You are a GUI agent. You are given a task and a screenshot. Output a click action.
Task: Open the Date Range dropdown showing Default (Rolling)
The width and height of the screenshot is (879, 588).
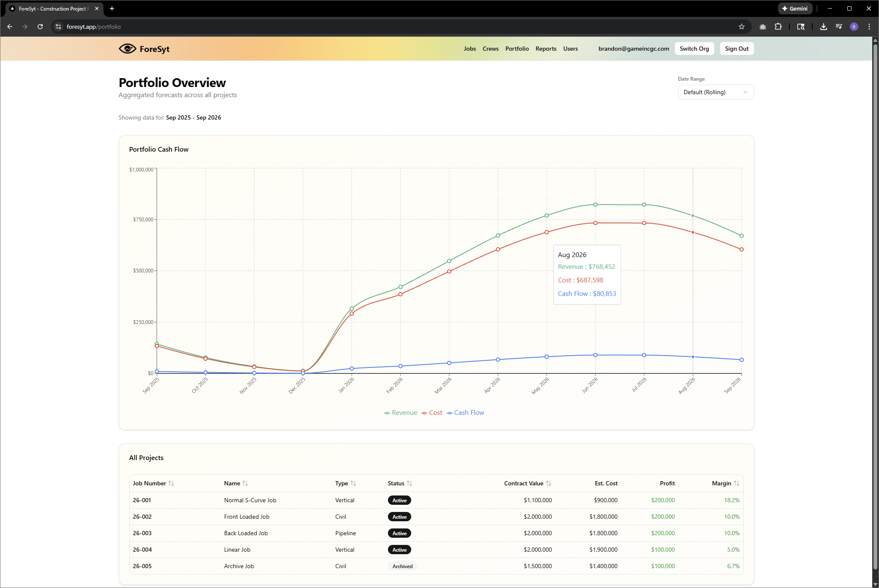coord(715,92)
